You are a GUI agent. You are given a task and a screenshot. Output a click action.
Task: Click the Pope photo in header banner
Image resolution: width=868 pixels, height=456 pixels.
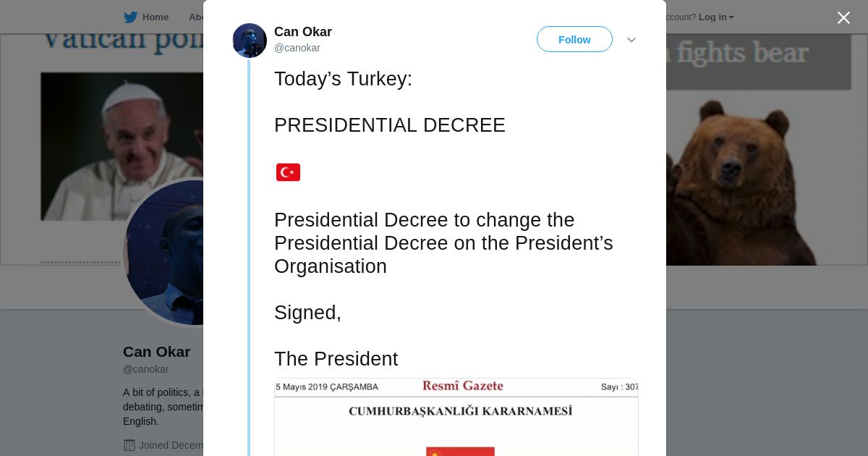click(119, 145)
